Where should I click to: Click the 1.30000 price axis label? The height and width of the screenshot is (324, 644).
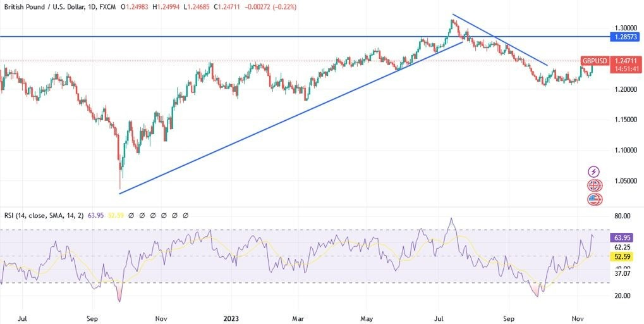tap(626, 28)
